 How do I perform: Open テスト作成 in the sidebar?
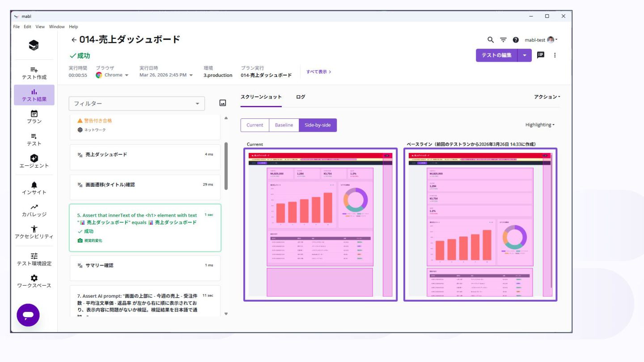point(34,73)
